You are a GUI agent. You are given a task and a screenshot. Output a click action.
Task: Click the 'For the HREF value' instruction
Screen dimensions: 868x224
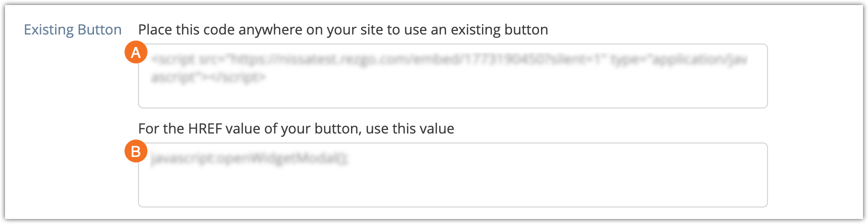[296, 129]
